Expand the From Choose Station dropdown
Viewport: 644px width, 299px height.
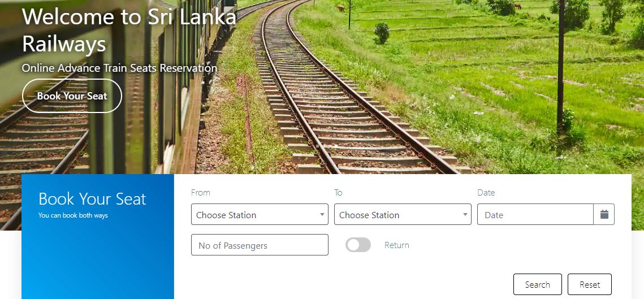tap(260, 214)
